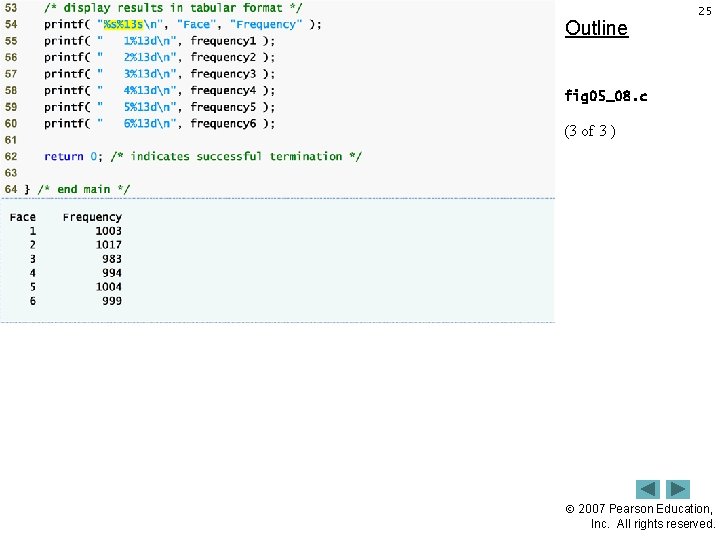Click output value 1004
Viewport: 720px width, 540px height.
click(x=108, y=287)
